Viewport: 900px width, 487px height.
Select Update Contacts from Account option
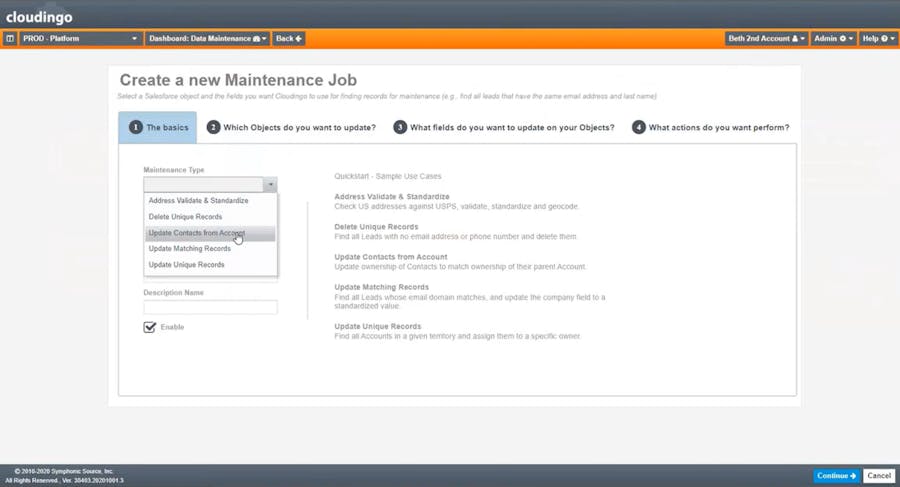click(x=197, y=233)
